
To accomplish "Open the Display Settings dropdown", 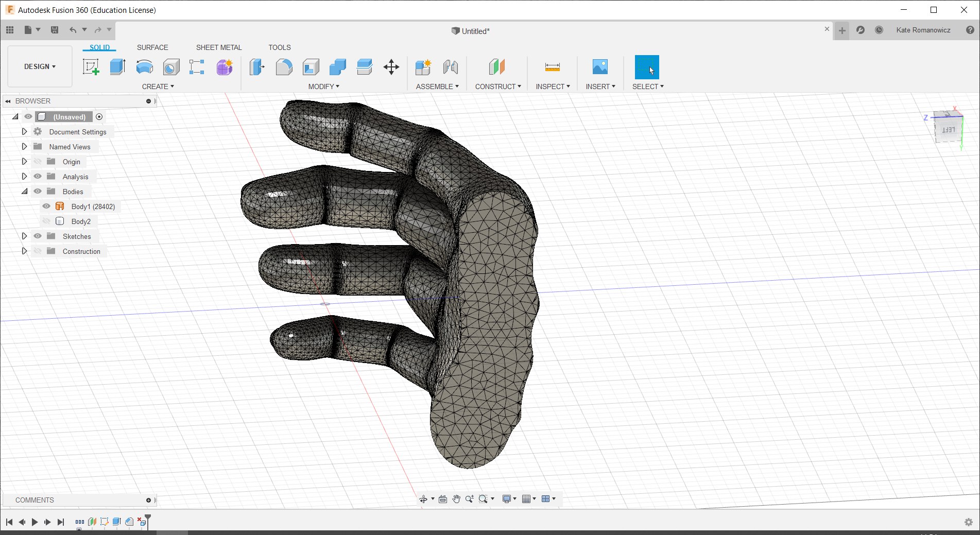I will pyautogui.click(x=509, y=499).
